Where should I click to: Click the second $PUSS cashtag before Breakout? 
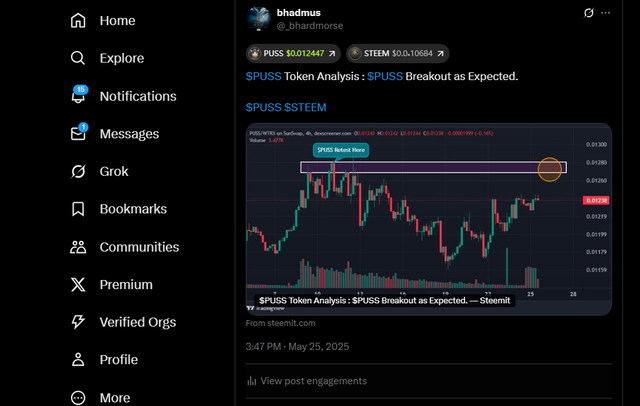coord(385,76)
